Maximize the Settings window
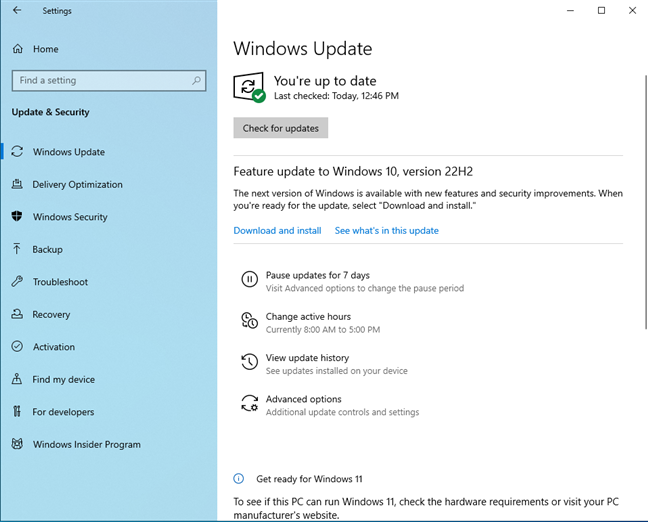648x522 pixels. point(601,10)
